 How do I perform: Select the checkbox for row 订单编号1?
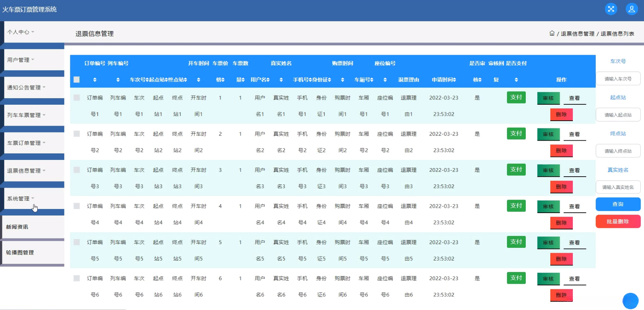tap(77, 98)
